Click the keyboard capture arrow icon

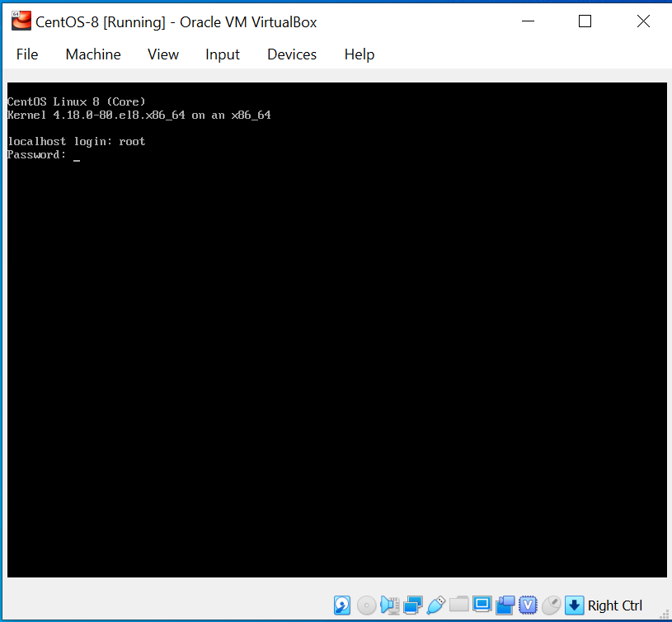click(574, 606)
